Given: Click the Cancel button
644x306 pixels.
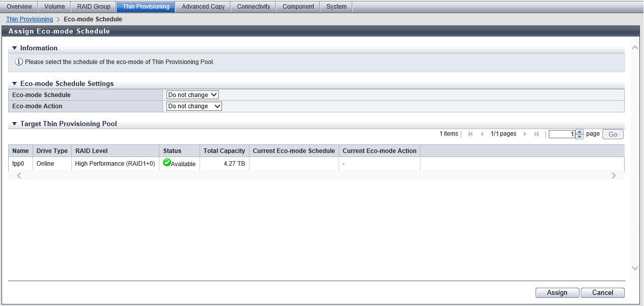Looking at the screenshot, I should tap(602, 293).
